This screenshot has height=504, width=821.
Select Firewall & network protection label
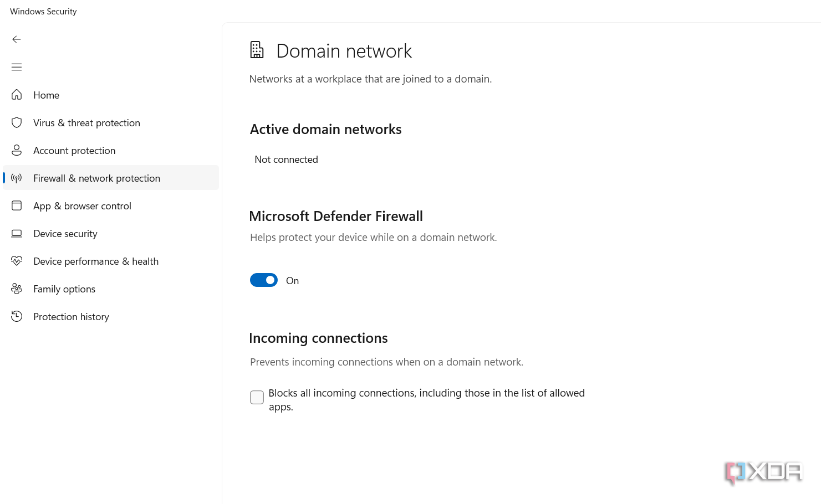coord(96,178)
